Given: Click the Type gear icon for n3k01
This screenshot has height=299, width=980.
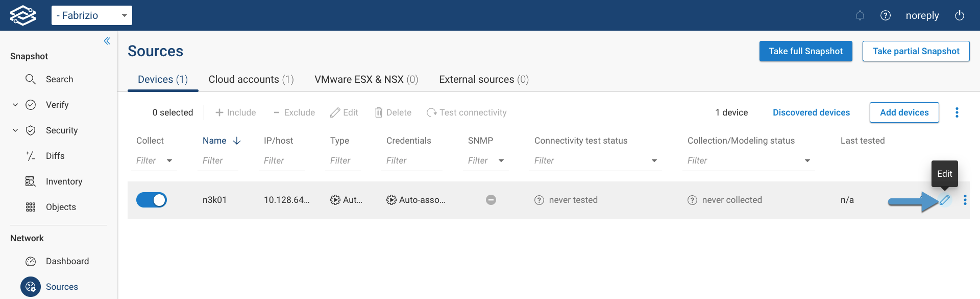Looking at the screenshot, I should point(335,200).
